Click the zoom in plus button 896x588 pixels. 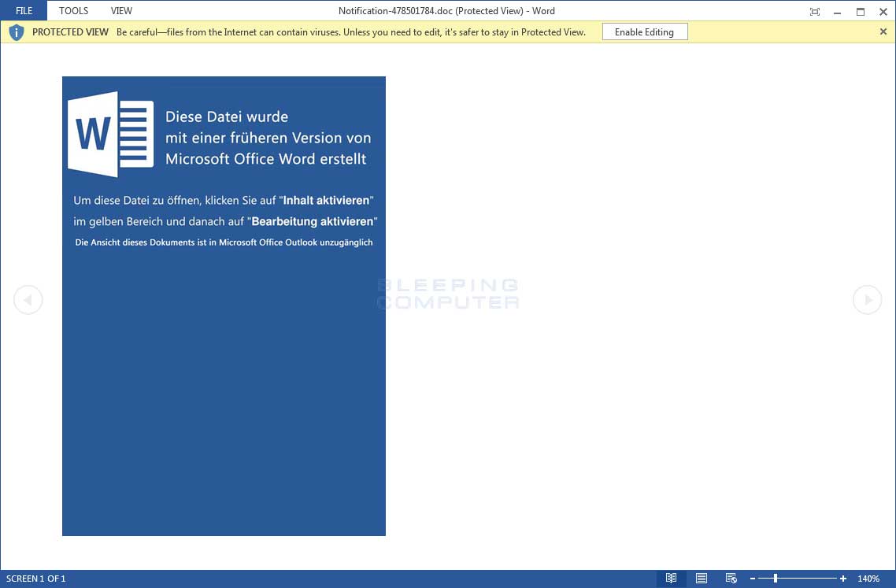[843, 579]
